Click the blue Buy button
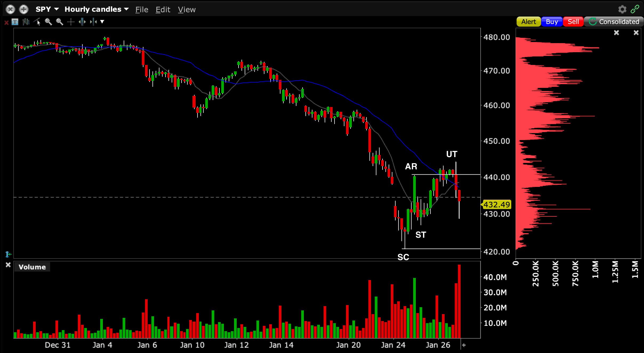The height and width of the screenshot is (353, 644). [x=552, y=22]
